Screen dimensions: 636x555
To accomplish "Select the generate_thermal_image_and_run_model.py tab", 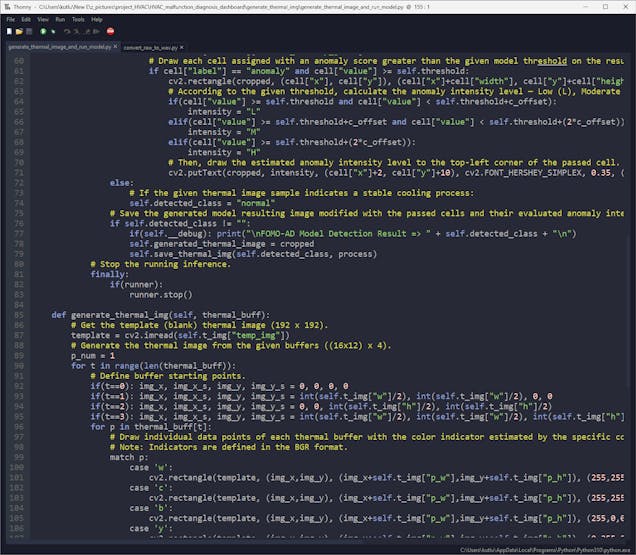I will click(58, 47).
